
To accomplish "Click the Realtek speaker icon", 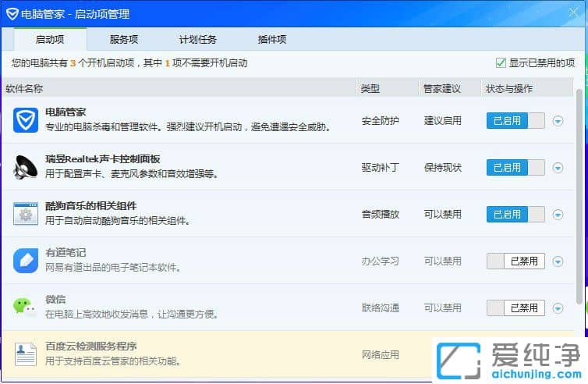I will [26, 167].
